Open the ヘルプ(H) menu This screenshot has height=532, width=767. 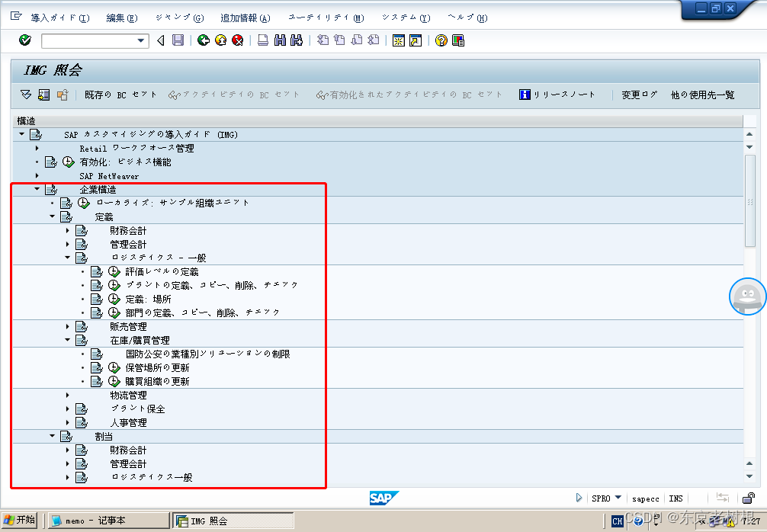tap(467, 18)
